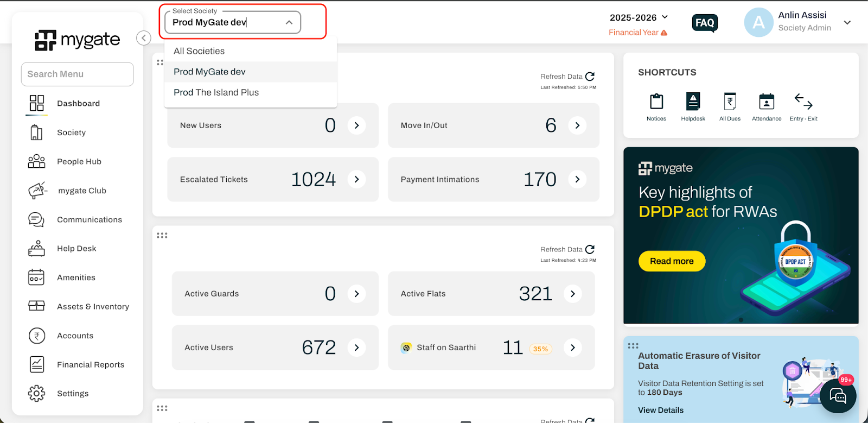Open the live chat support bubble
Image resolution: width=868 pixels, height=423 pixels.
pyautogui.click(x=838, y=396)
